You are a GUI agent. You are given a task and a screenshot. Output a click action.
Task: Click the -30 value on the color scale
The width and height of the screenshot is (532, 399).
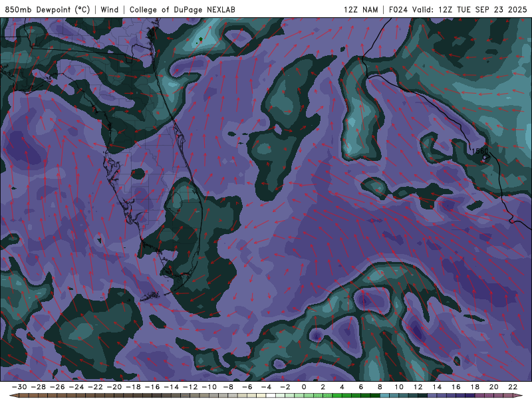tap(19, 387)
